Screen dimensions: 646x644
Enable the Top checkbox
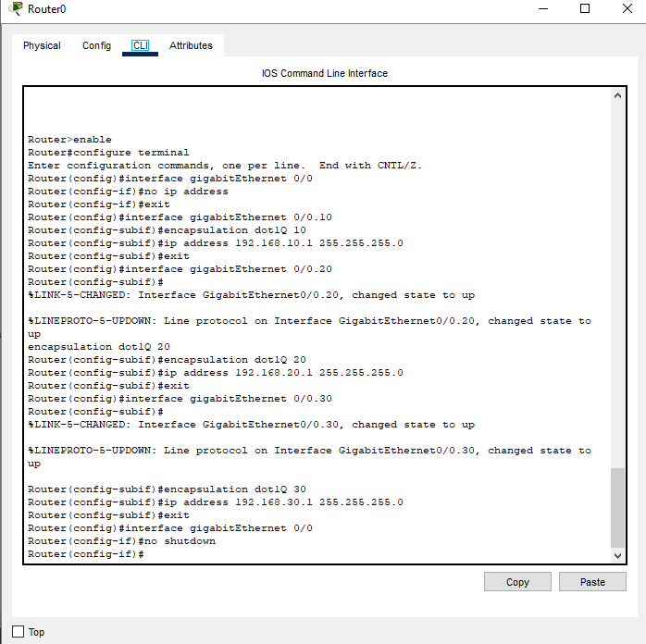click(19, 632)
